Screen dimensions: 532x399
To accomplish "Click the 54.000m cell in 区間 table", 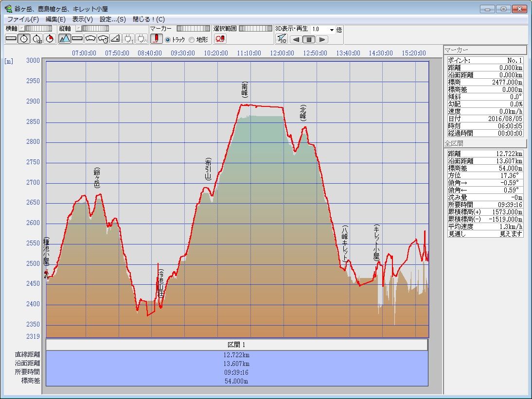I will (x=236, y=381).
